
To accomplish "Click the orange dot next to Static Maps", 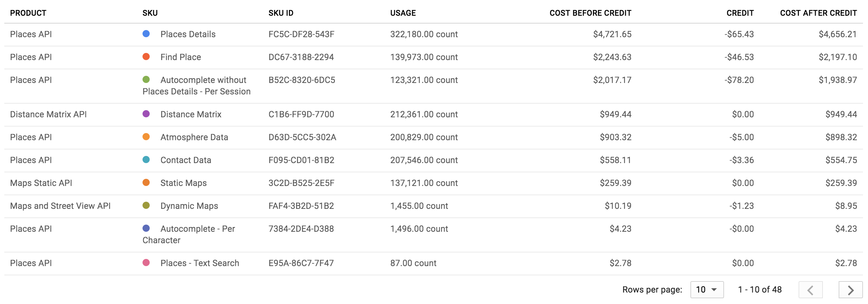I will coord(146,183).
